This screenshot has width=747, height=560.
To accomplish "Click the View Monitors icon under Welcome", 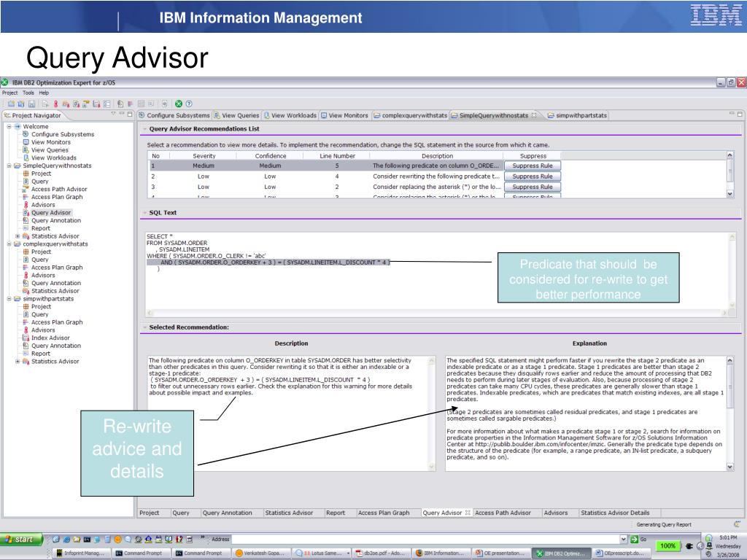I will (26, 142).
